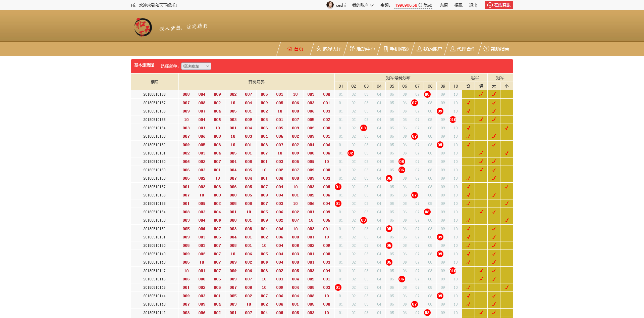The width and height of the screenshot is (644, 318).
Task: Open 在线客服 online support button
Action: [498, 5]
